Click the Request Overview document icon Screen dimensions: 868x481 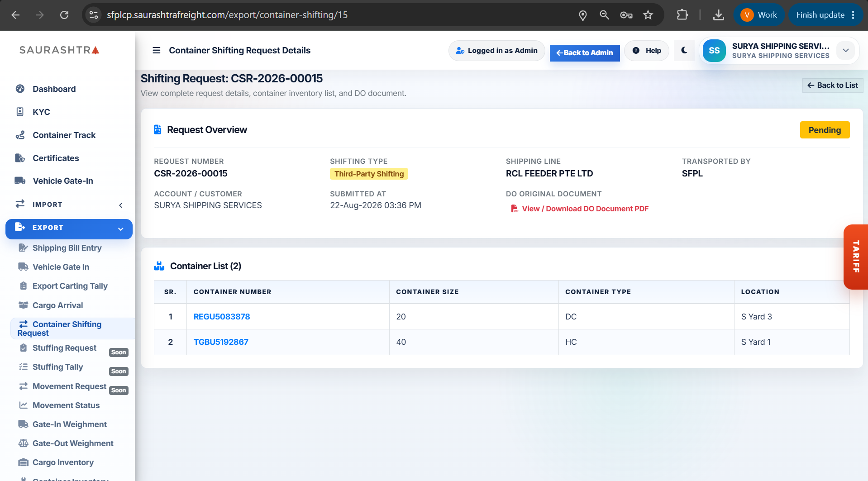tap(157, 129)
